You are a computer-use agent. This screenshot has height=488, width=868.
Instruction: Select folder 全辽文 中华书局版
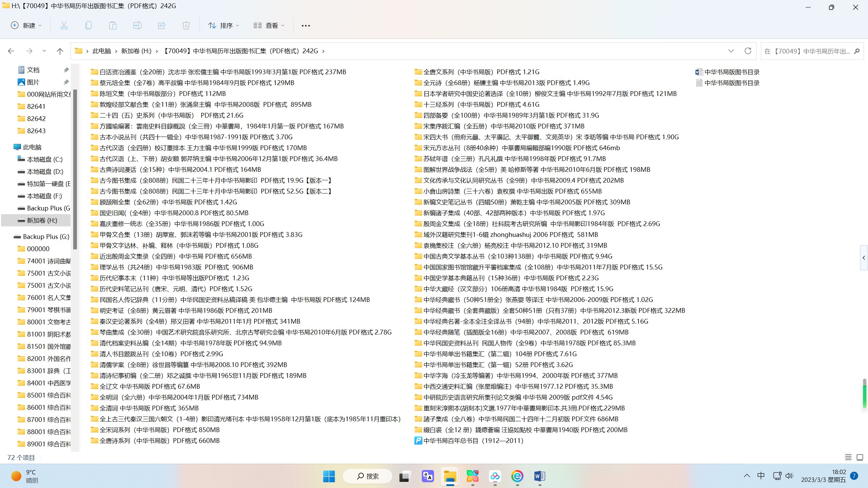tap(145, 386)
